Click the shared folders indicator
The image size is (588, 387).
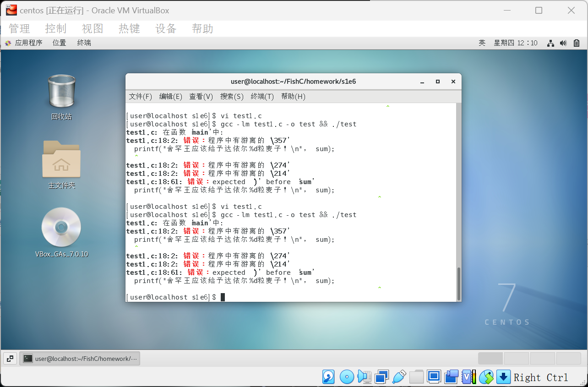(x=416, y=377)
